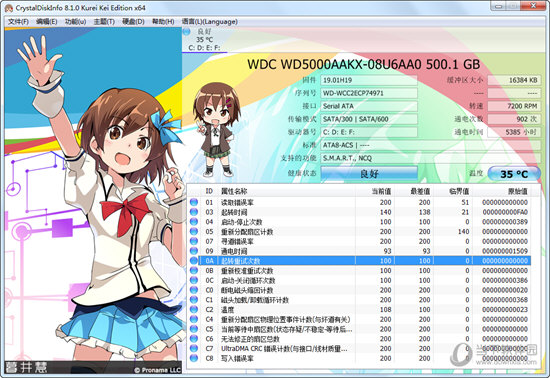Click the blue health icon above 35 °C in the disk tab
Screen dimensions: 550x378
[187, 32]
